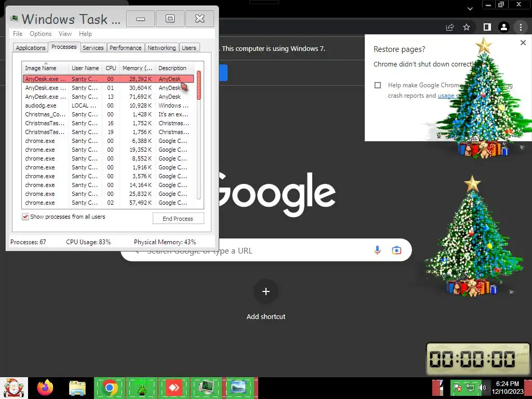The image size is (532, 399).
Task: Open the Help menu in Task Manager
Action: pyautogui.click(x=85, y=34)
